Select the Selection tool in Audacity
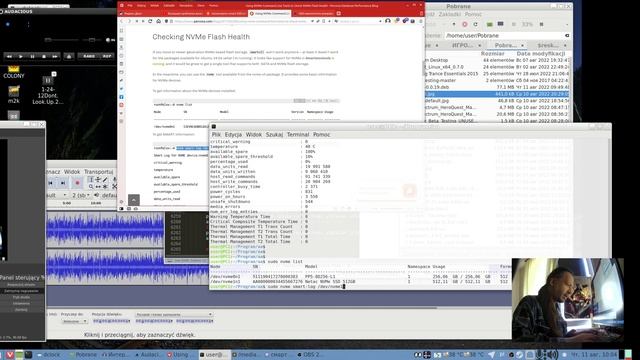 coord(91,180)
